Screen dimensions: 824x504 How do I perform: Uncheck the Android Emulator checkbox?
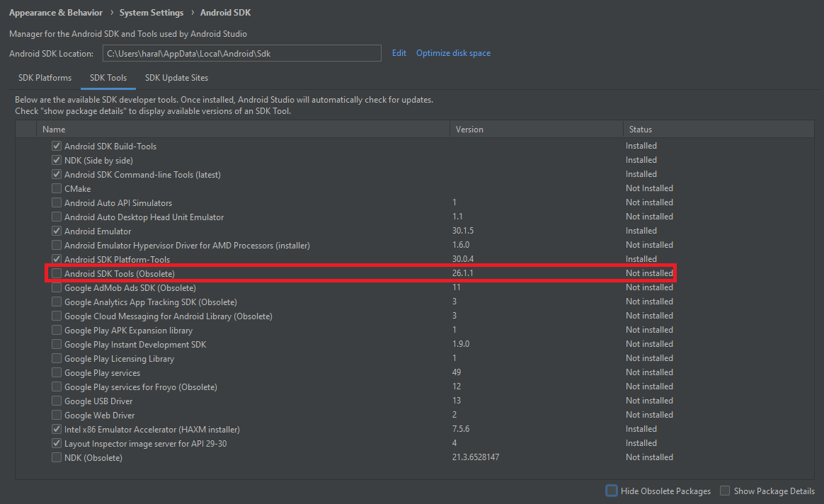tap(57, 231)
